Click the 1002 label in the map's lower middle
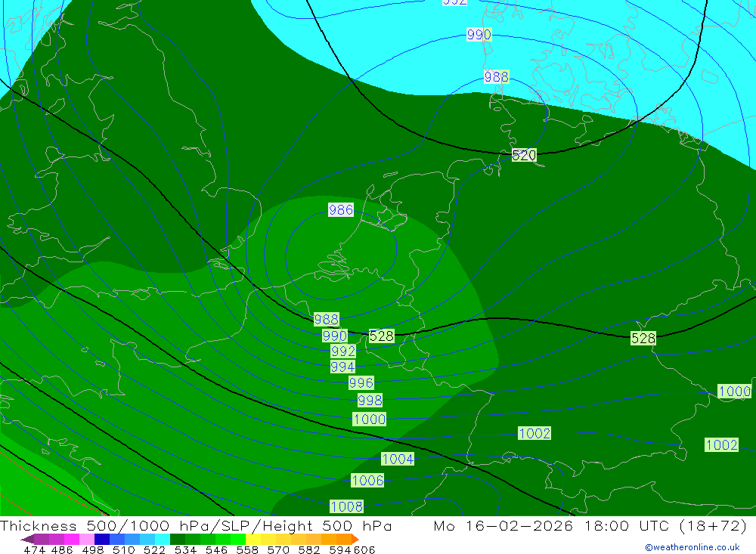Screen dimensions: 756x554 coord(534,433)
